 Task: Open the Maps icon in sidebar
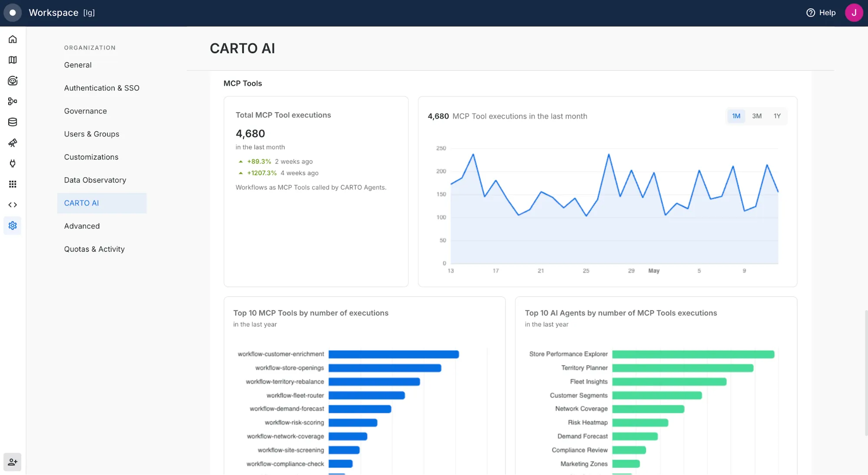pyautogui.click(x=13, y=60)
